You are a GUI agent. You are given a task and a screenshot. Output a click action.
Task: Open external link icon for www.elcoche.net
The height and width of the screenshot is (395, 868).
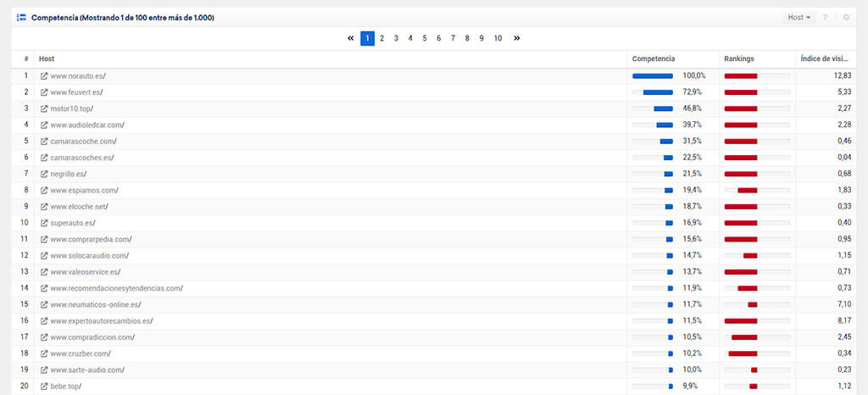(x=44, y=206)
